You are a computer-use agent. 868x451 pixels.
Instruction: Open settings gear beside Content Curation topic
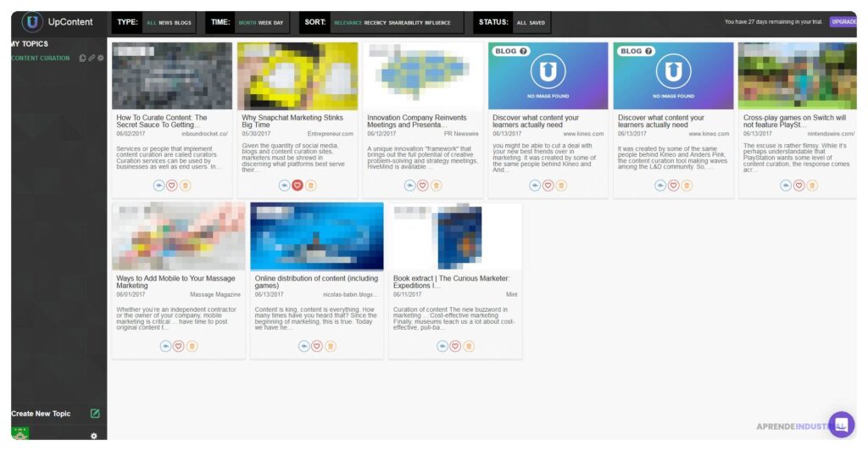[x=100, y=58]
